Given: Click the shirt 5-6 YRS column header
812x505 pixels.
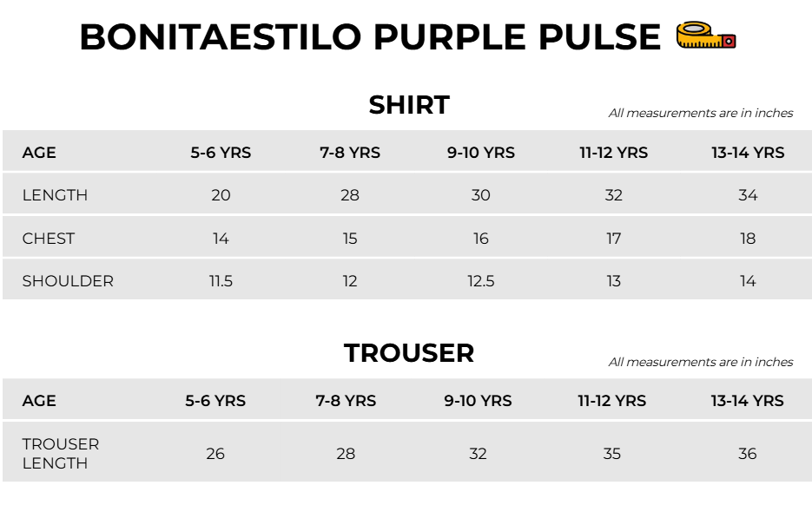Looking at the screenshot, I should tap(221, 153).
